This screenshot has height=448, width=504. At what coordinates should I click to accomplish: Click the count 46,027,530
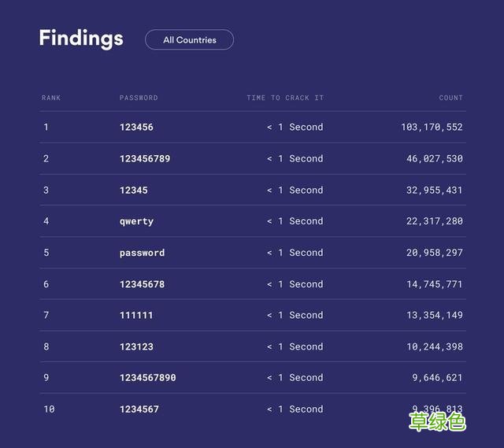[x=435, y=158]
